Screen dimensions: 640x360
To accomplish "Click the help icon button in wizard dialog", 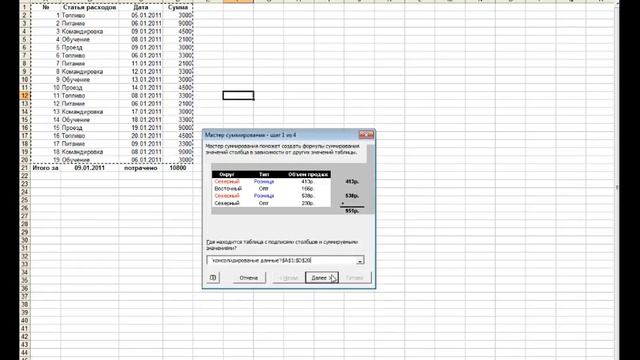I will (x=213, y=278).
